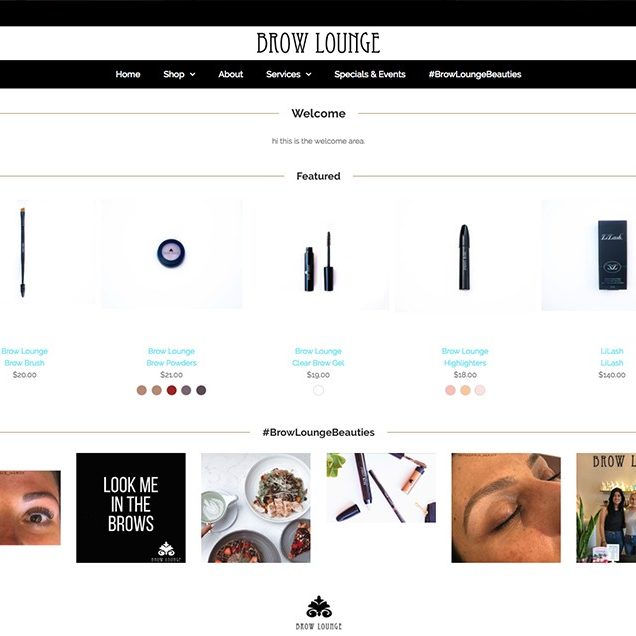Open #BrowLoungeBeauties nav item
Screen dimensions: 636x636
[475, 74]
